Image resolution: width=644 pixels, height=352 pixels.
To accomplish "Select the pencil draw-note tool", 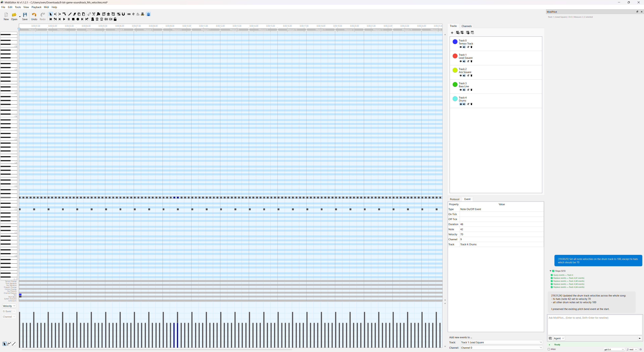I will 70,14.
